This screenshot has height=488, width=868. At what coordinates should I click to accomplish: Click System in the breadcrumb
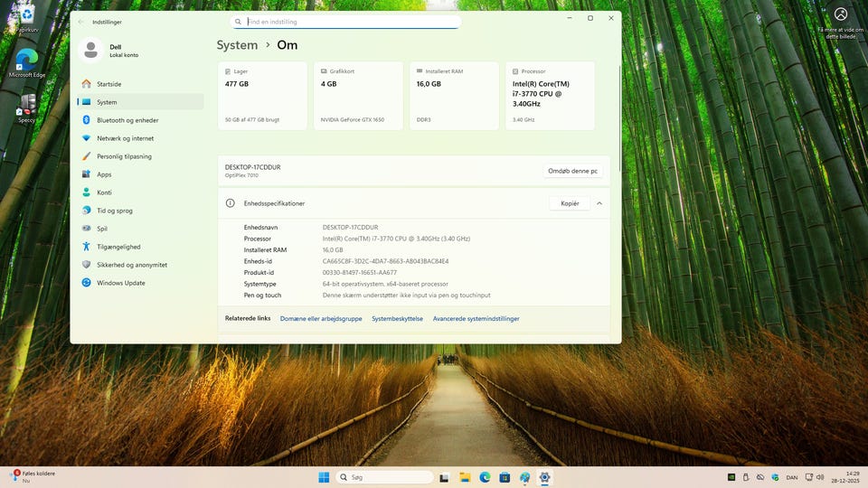pyautogui.click(x=237, y=45)
